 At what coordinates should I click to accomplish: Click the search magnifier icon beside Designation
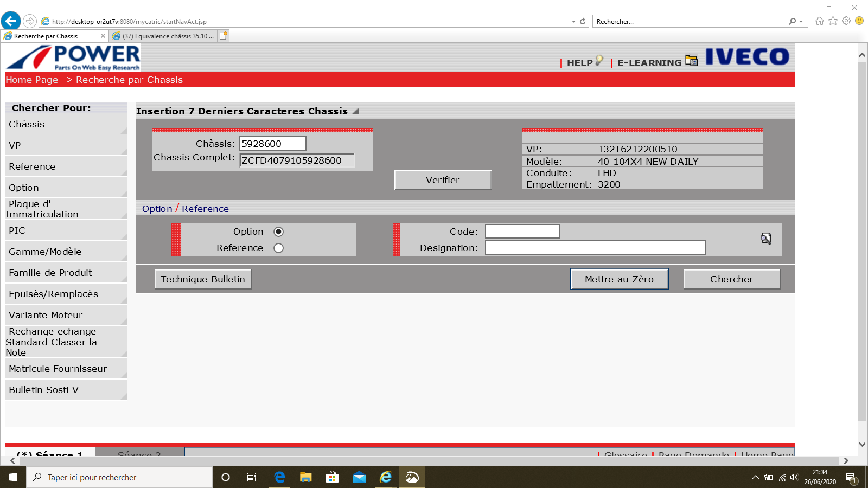point(765,239)
